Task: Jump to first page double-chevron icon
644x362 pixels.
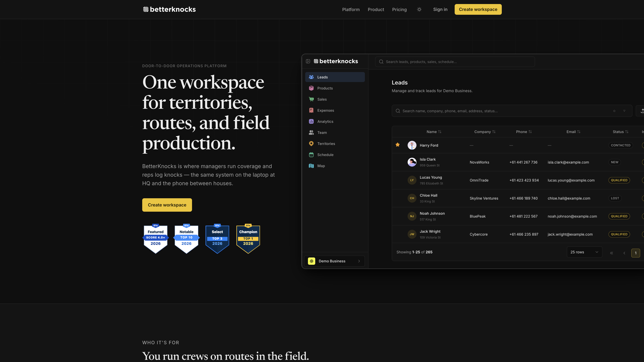Action: point(611,253)
